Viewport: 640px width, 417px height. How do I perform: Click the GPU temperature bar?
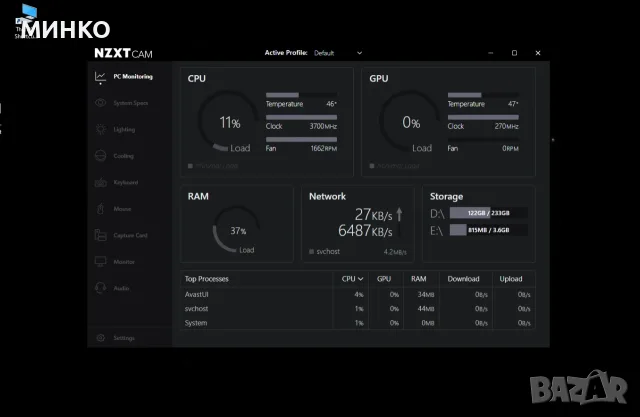(x=483, y=95)
